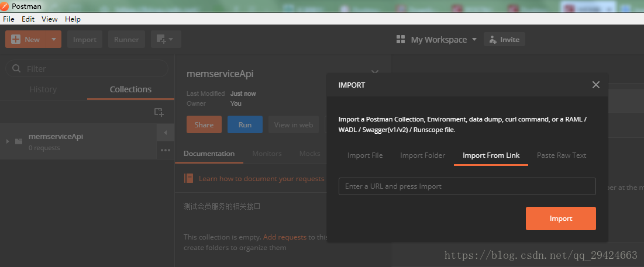Viewport: 644px width, 267px height.
Task: Click View in web button
Action: click(x=294, y=124)
